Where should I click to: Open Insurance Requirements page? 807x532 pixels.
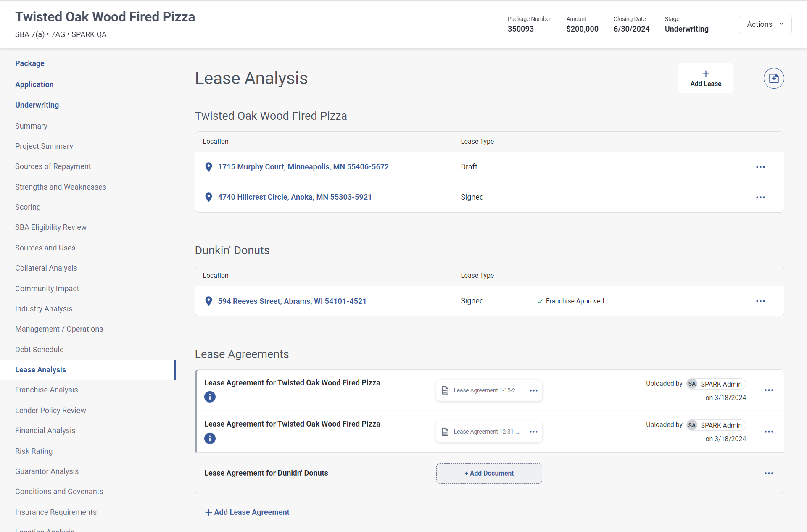pos(56,512)
